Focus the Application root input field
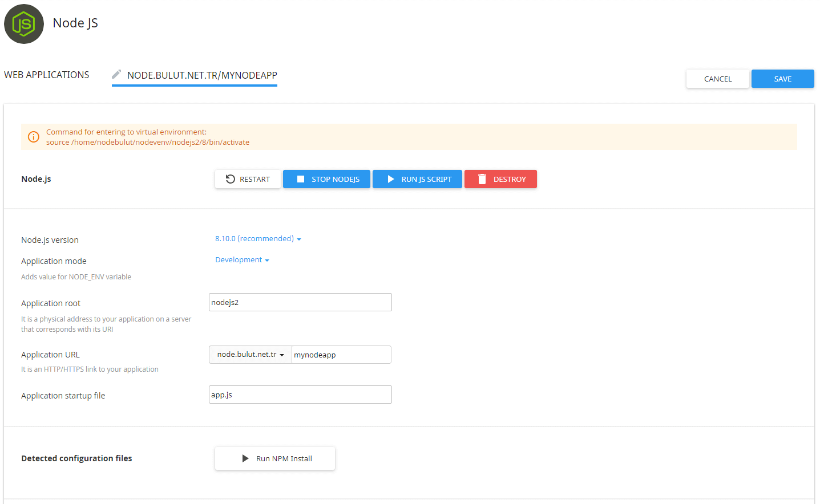The width and height of the screenshot is (820, 504). pyautogui.click(x=300, y=302)
